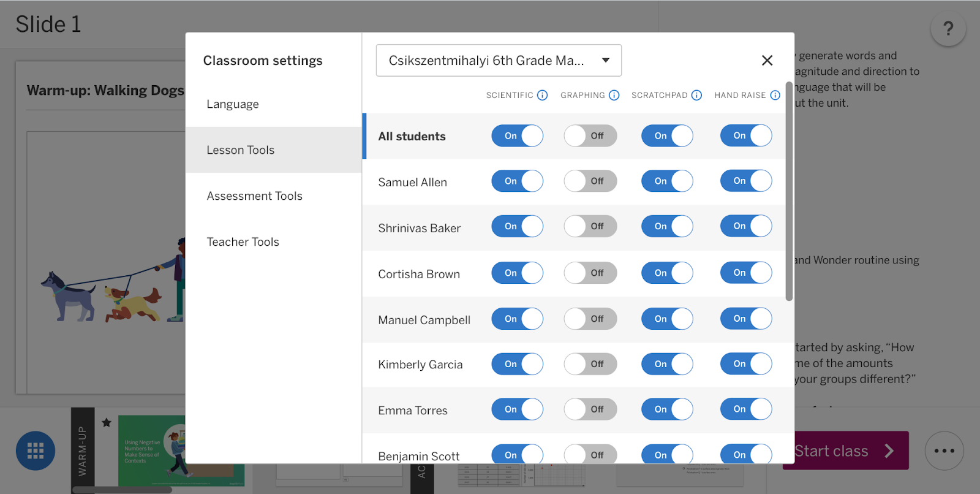This screenshot has height=494, width=980.
Task: Click the Shrinivas Baker student name
Action: tap(419, 228)
